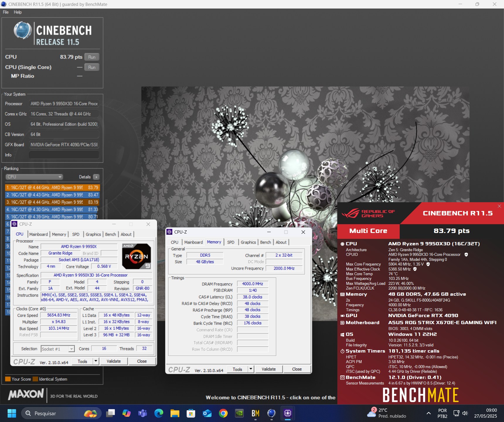Open weather widget showing 21°C
This screenshot has height=422, width=504.
[x=387, y=413]
